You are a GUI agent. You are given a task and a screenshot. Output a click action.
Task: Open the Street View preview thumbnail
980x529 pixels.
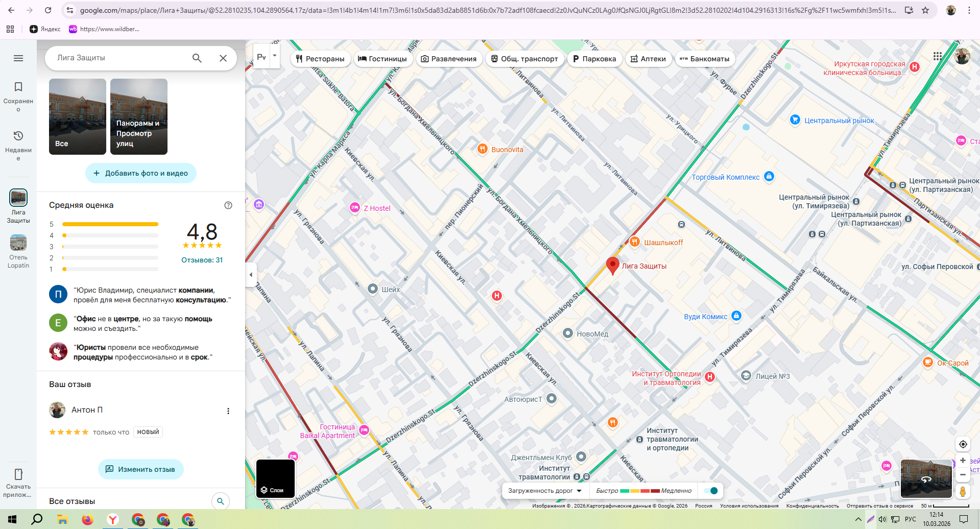pyautogui.click(x=926, y=478)
